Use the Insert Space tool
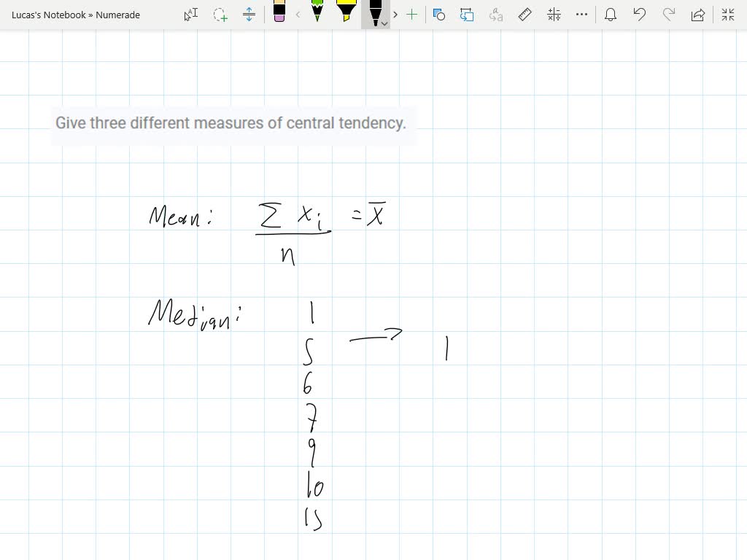 click(x=249, y=15)
